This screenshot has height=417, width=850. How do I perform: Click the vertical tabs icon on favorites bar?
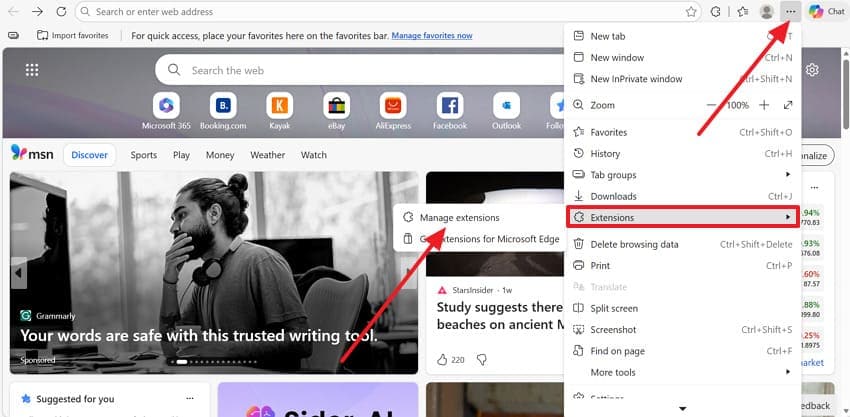(x=14, y=35)
